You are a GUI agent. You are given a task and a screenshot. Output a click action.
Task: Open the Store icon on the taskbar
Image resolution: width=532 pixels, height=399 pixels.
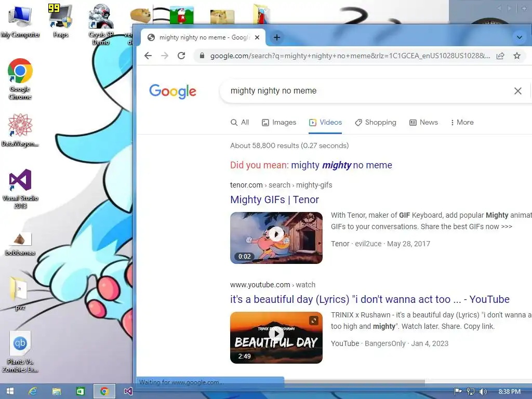click(80, 391)
